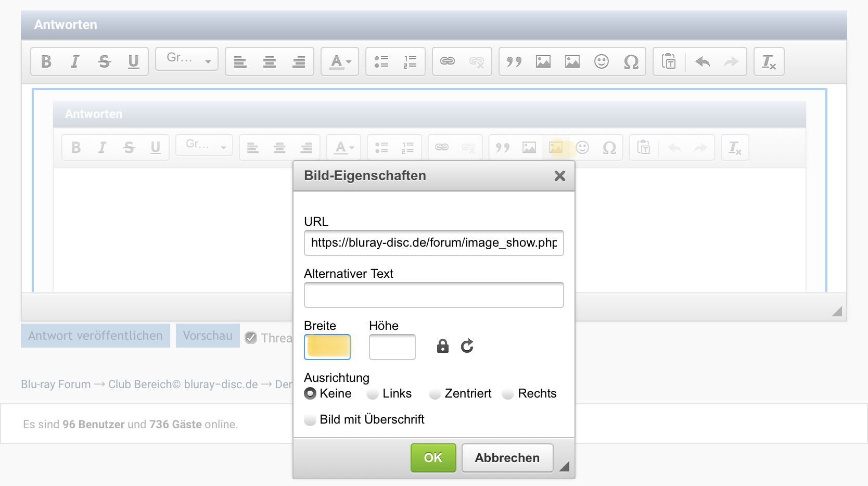Close the Bild-Eigenschaften dialog
The width and height of the screenshot is (868, 486).
[x=560, y=176]
